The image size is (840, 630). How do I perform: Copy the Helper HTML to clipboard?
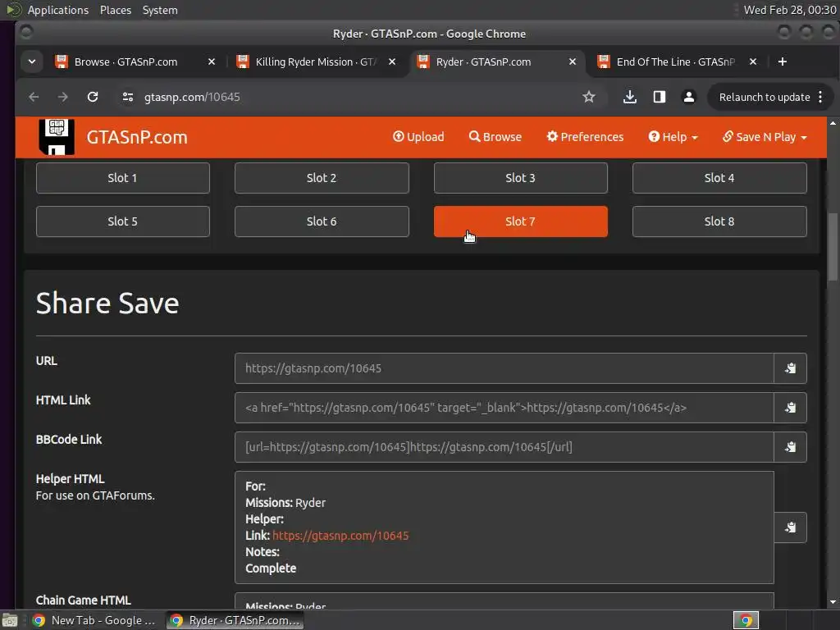pos(790,527)
